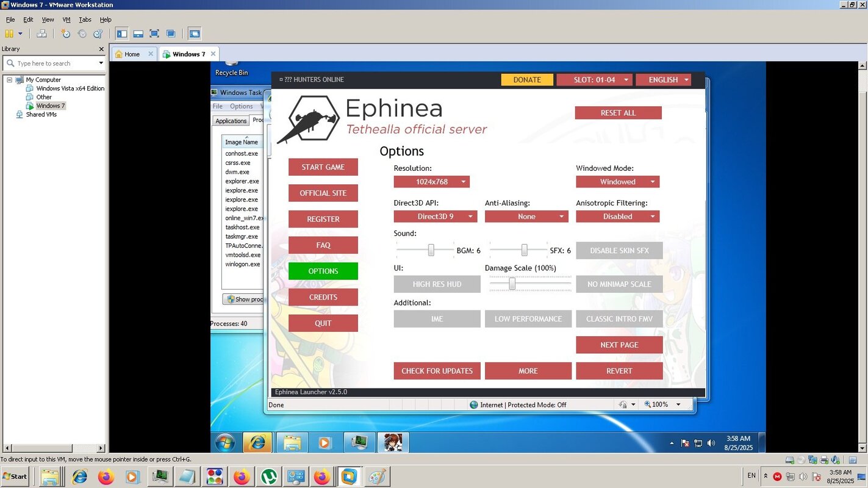
Task: Click the DONATE button
Action: (527, 80)
